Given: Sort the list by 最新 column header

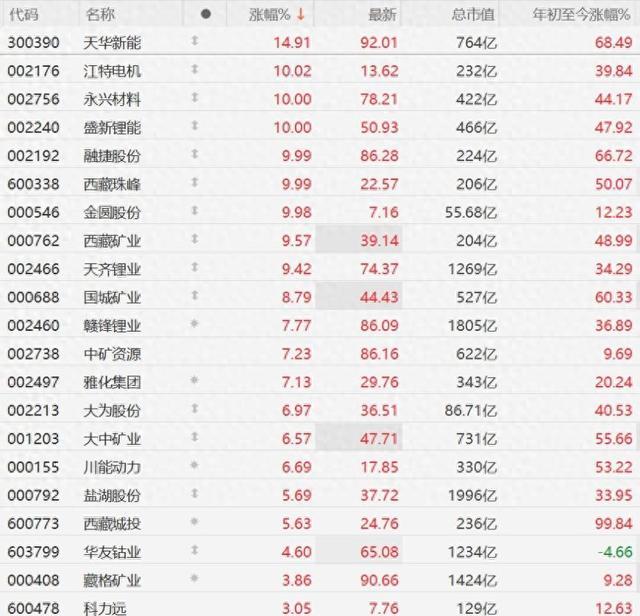Looking at the screenshot, I should pos(382,14).
